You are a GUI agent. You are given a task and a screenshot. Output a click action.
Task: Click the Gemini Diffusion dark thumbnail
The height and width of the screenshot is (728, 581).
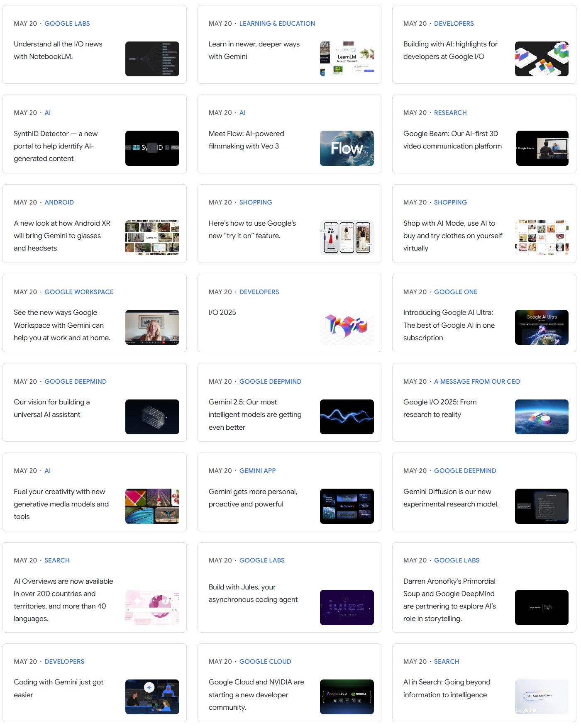(x=542, y=506)
